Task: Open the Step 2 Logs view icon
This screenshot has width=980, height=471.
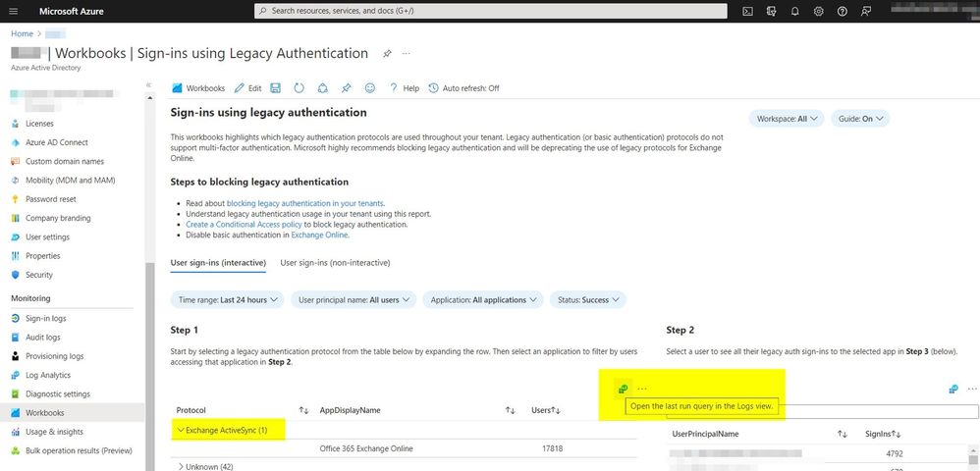Action: pyautogui.click(x=953, y=389)
